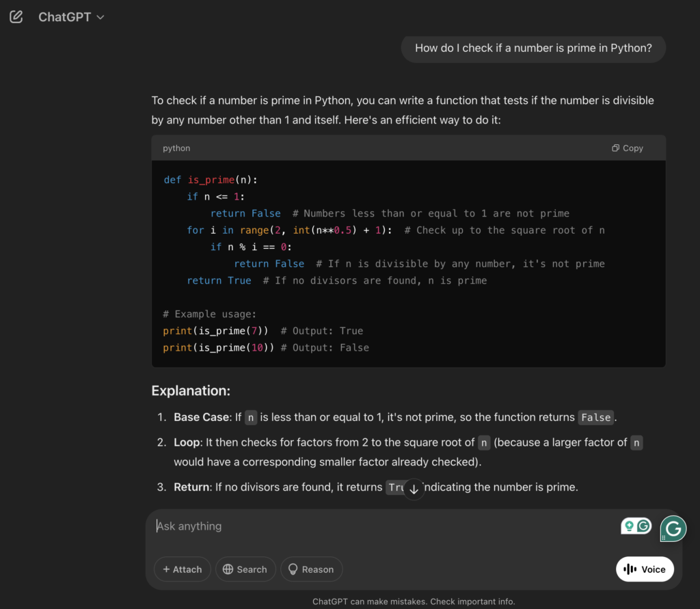Click 'ChatGPT can make mistakes' disclaimer text
700x609 pixels.
414,601
